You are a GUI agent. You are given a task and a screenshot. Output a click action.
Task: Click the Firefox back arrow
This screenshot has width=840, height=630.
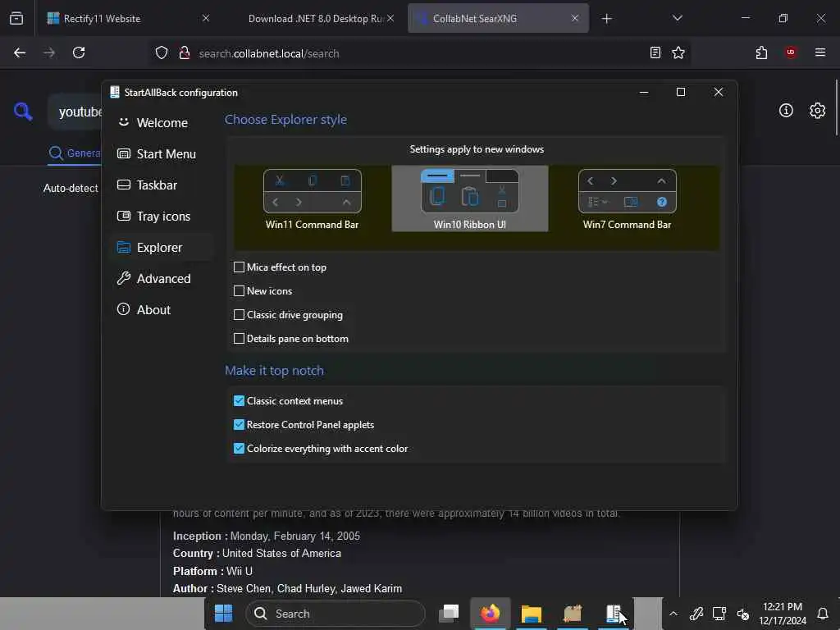[x=20, y=52]
